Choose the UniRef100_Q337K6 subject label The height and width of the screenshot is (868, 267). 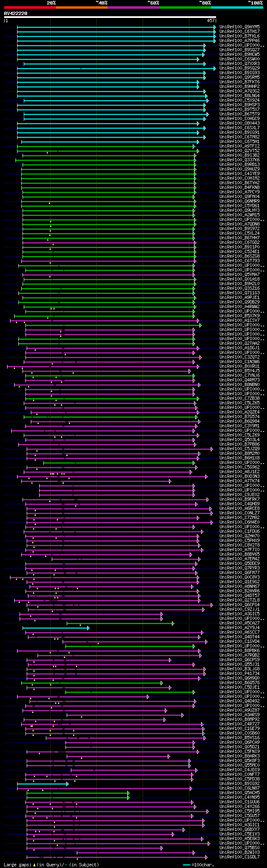click(x=239, y=160)
